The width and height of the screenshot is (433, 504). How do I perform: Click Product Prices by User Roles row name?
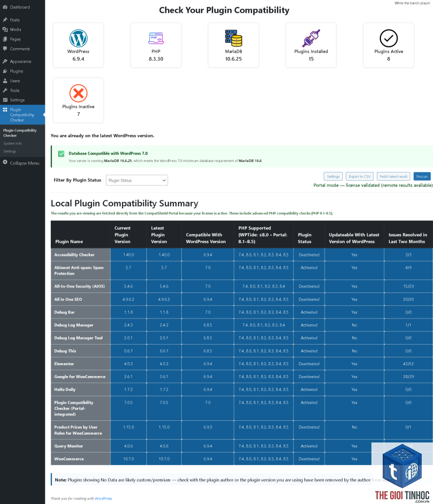(x=78, y=430)
